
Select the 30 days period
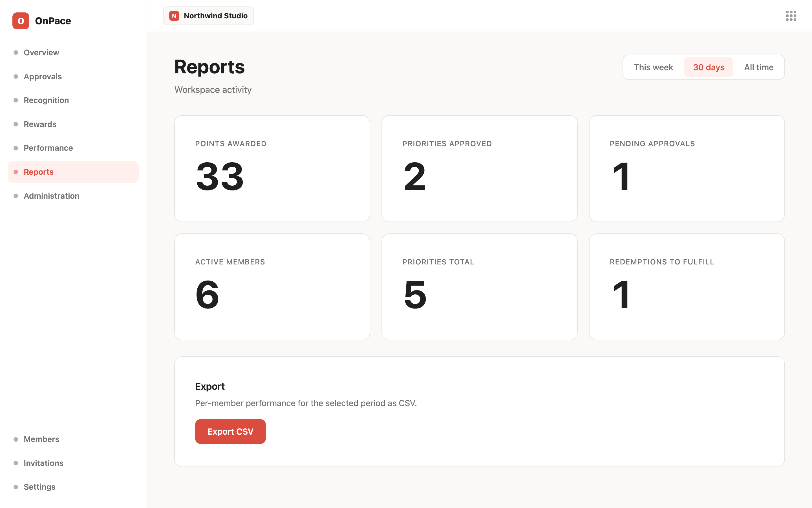click(709, 67)
